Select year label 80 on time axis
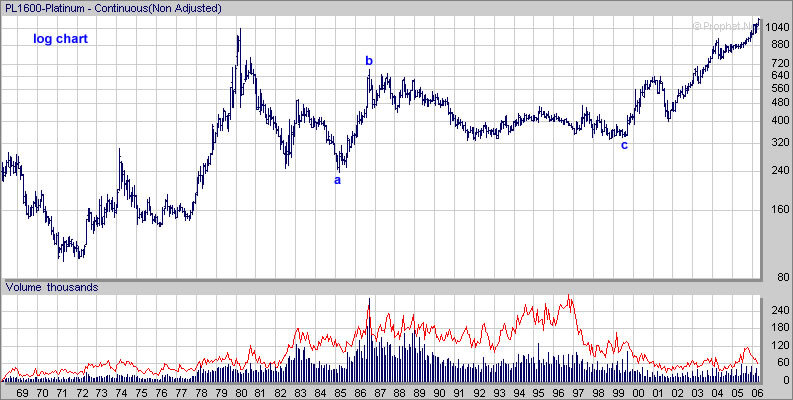The height and width of the screenshot is (400, 793). [x=240, y=393]
